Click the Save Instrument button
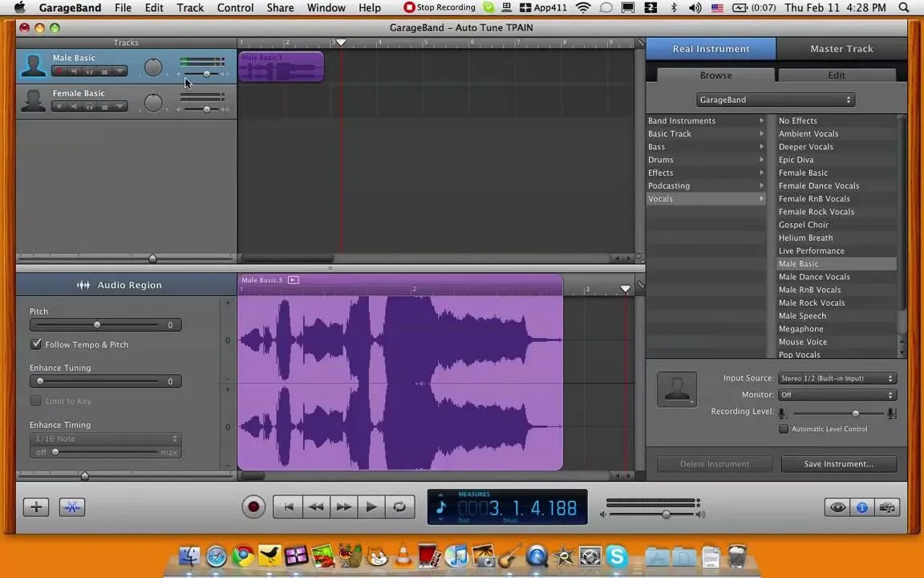924x578 pixels. coord(838,463)
